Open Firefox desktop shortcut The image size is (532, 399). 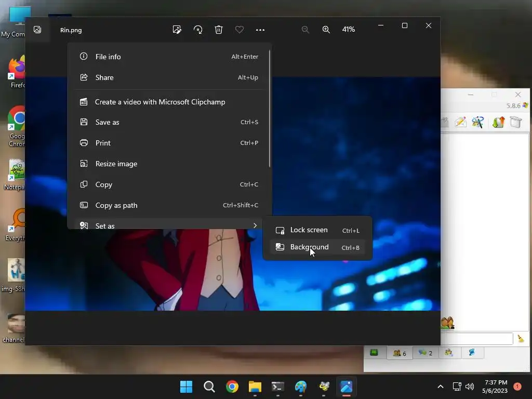tap(16, 72)
